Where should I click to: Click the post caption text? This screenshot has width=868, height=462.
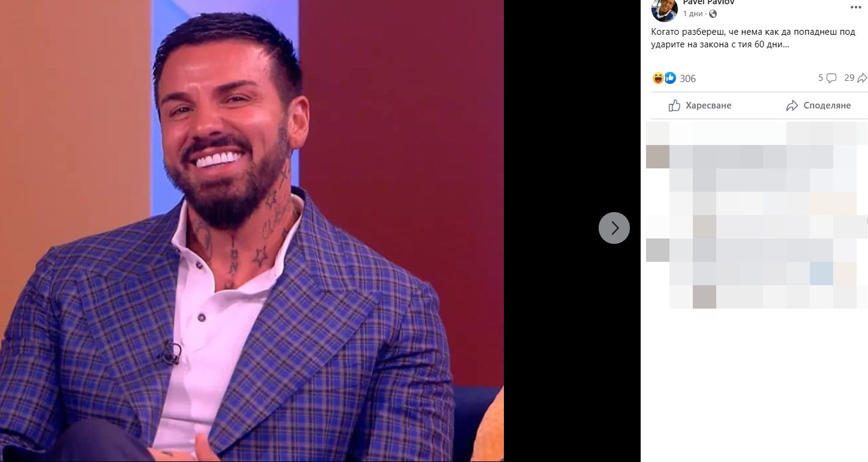[x=753, y=38]
